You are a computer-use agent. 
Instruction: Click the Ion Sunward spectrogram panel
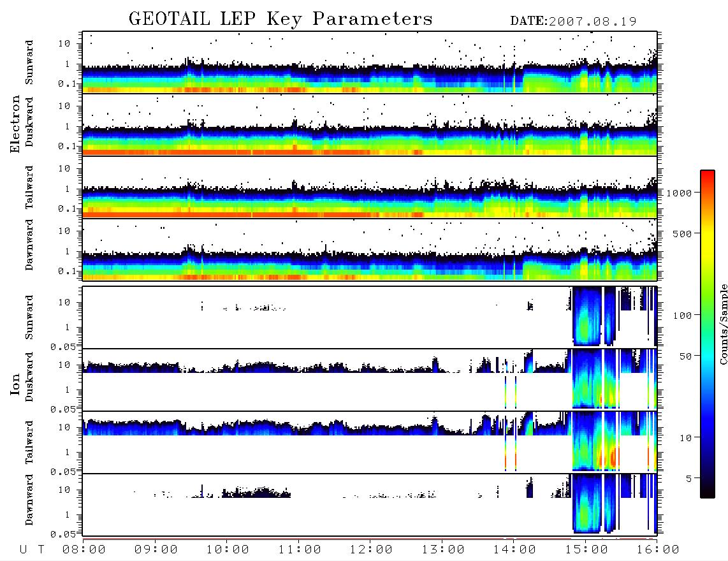370,317
